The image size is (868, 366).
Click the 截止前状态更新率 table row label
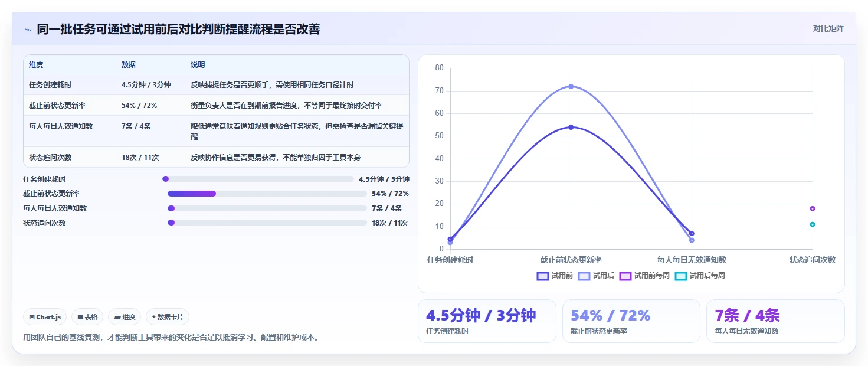[x=58, y=106]
